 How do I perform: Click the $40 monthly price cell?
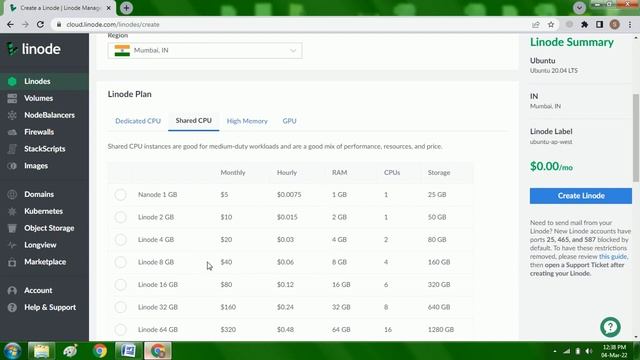click(226, 262)
